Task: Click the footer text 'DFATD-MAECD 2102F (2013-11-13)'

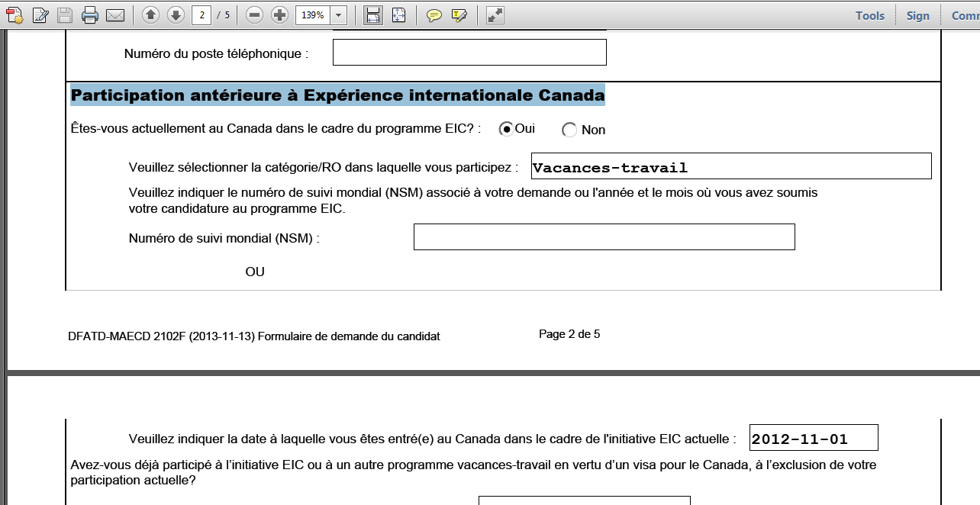Action: point(162,336)
